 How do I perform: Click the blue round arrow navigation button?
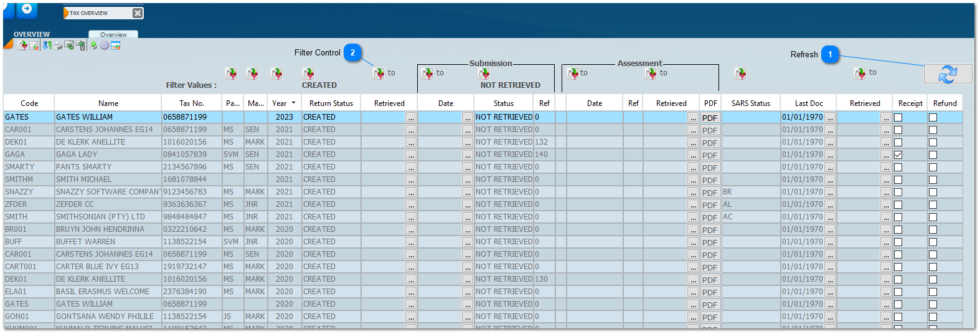pos(27,9)
